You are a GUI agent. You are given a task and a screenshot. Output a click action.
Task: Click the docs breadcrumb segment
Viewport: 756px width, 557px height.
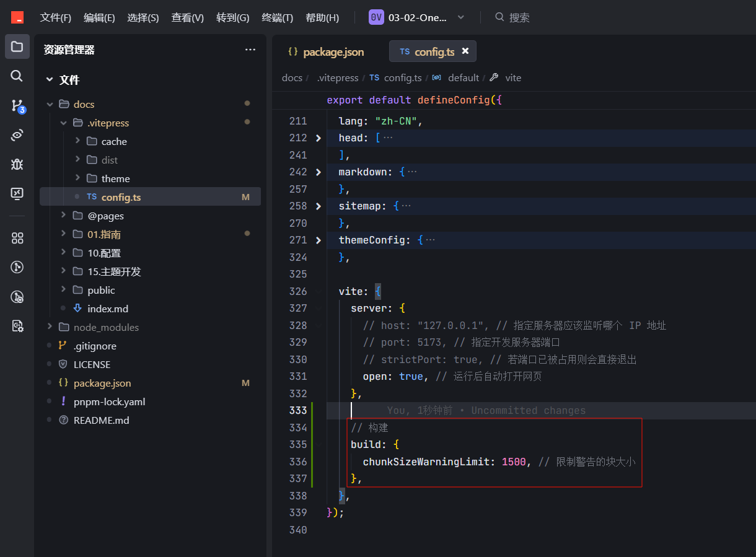pos(292,77)
